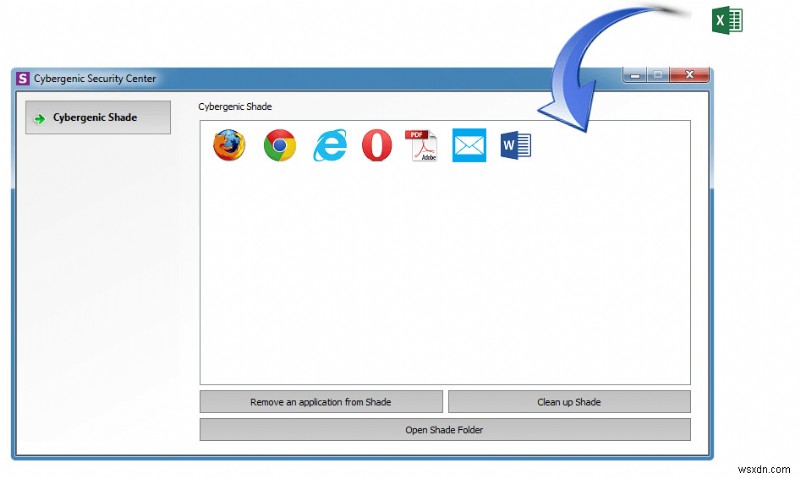Select the blue Mail envelope icon
Viewport: 800px width, 478px height.
(x=469, y=145)
